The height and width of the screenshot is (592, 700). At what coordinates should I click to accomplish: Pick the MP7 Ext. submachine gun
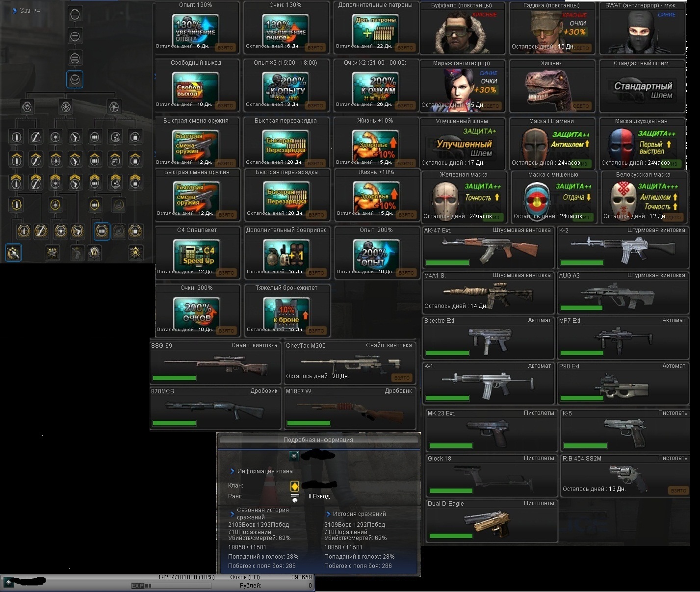(622, 337)
